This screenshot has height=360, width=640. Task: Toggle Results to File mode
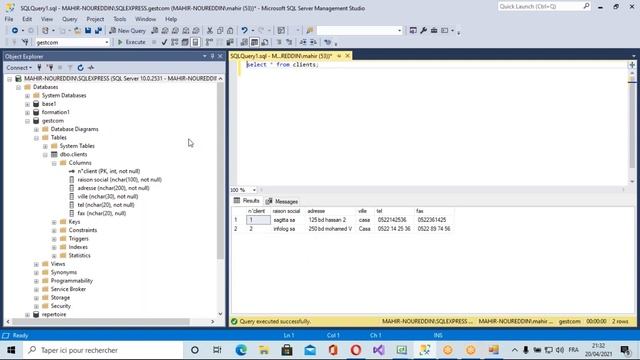coord(265,42)
